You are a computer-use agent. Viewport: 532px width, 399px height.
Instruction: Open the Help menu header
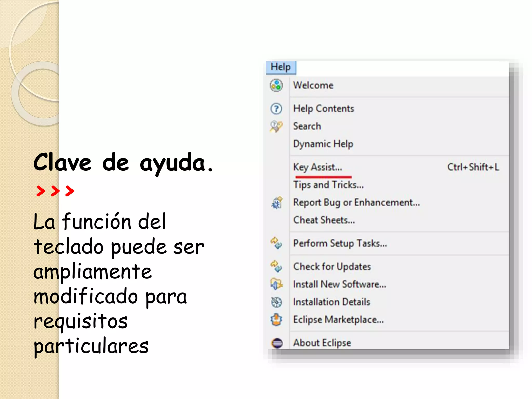point(281,68)
